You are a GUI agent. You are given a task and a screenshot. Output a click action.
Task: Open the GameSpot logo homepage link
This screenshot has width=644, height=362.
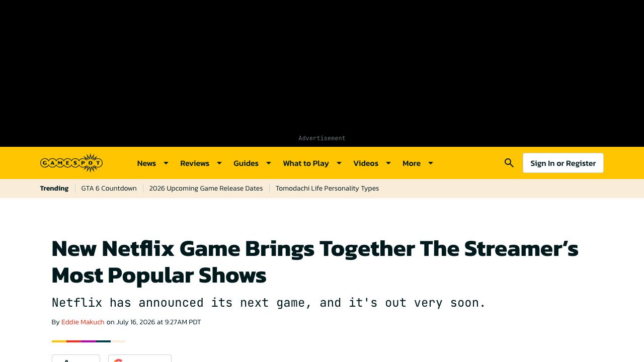point(71,163)
